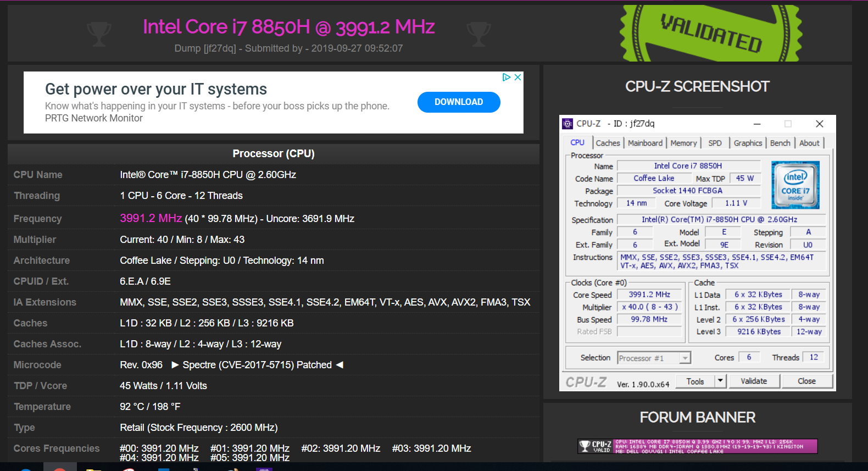Click the 'Processor (CPU)' table header
The image size is (868, 471).
[x=274, y=154]
